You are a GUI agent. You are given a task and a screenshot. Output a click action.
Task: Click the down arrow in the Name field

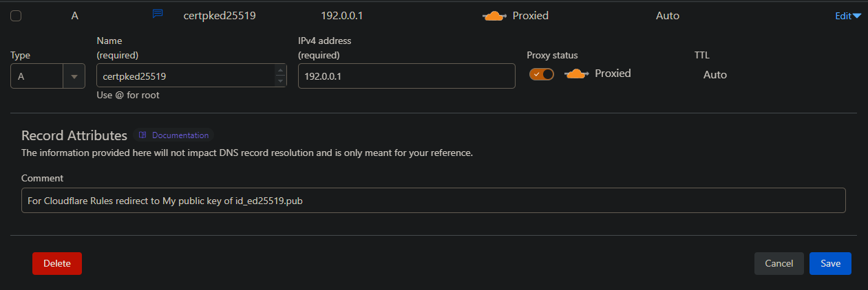[280, 81]
